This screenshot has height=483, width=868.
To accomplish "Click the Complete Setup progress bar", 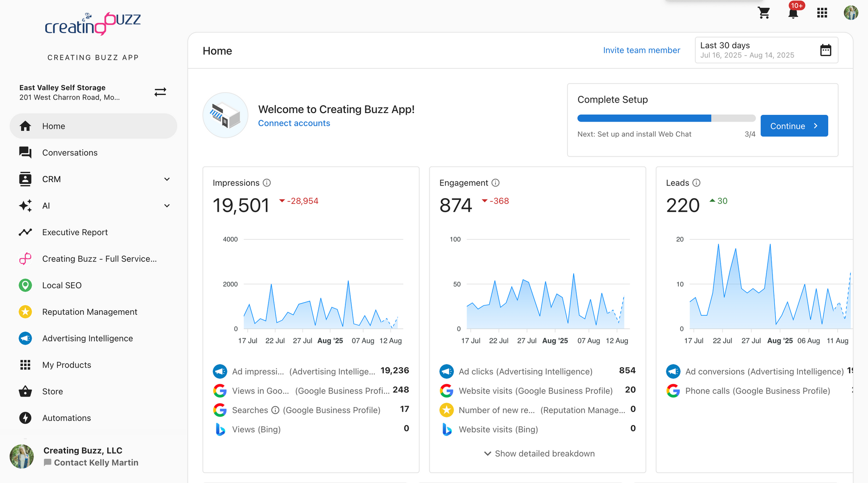I will point(666,118).
